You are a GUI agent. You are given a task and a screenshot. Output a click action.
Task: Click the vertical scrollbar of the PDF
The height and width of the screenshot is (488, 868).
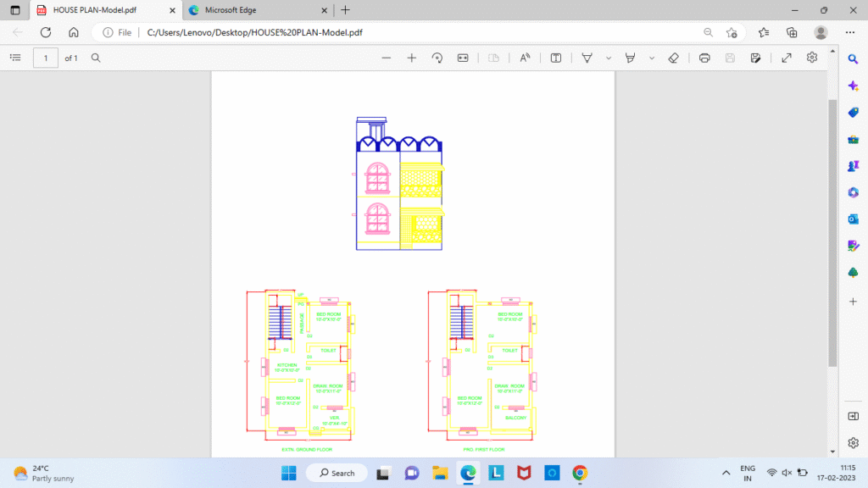(x=832, y=232)
